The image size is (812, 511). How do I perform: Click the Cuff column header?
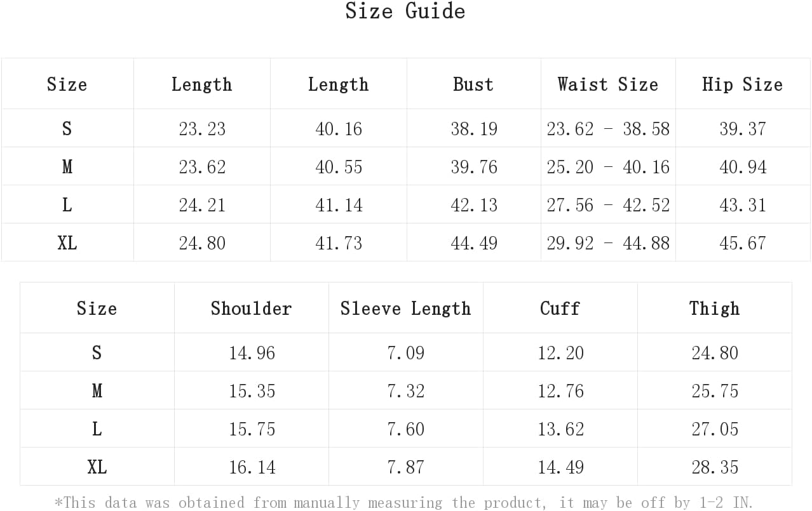(x=560, y=309)
